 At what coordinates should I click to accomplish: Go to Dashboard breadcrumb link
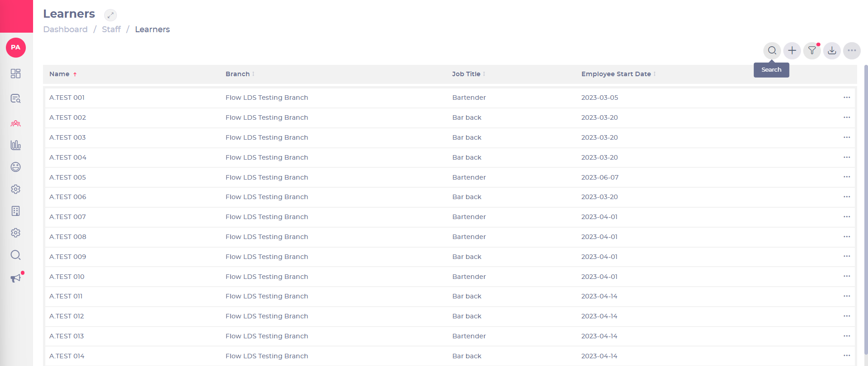click(65, 29)
